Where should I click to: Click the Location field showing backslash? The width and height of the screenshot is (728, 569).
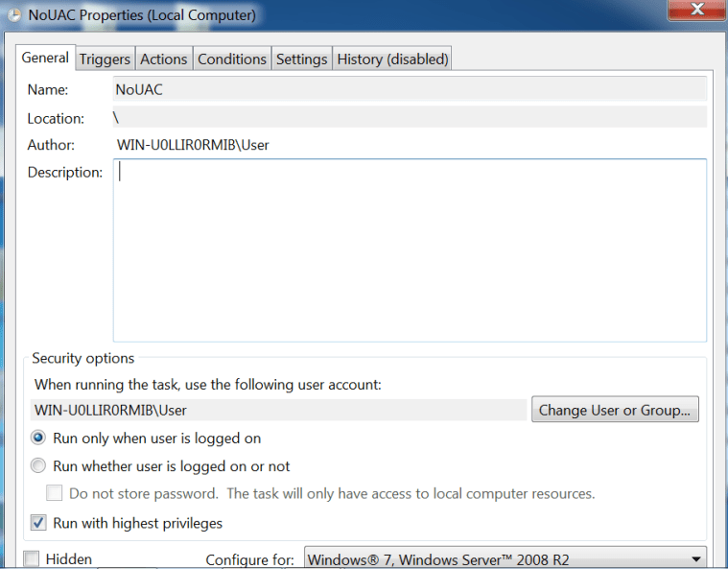410,117
